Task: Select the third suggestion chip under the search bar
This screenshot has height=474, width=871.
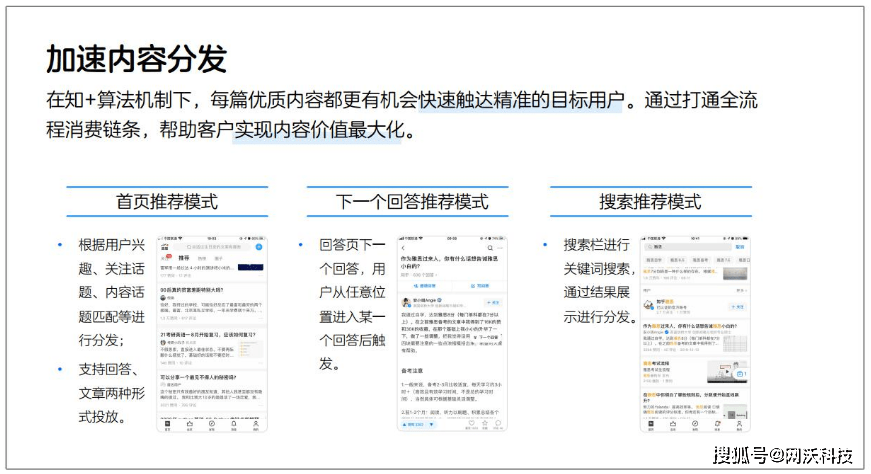Action: [x=700, y=260]
